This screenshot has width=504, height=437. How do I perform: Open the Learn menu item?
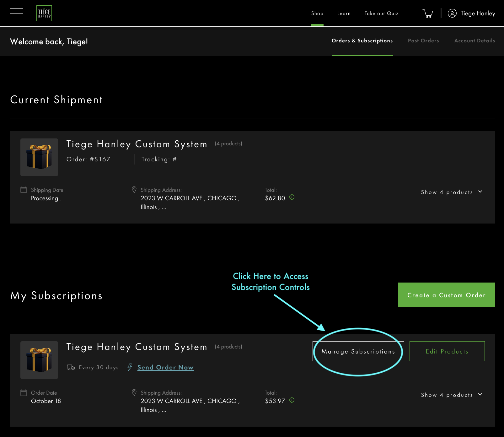coord(344,13)
